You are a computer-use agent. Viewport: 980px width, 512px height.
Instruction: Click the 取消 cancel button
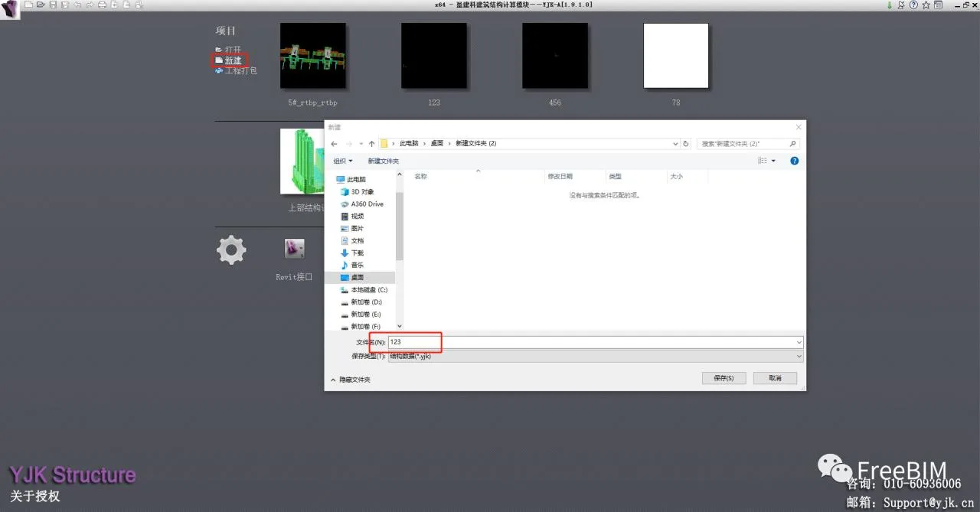[x=775, y=378]
